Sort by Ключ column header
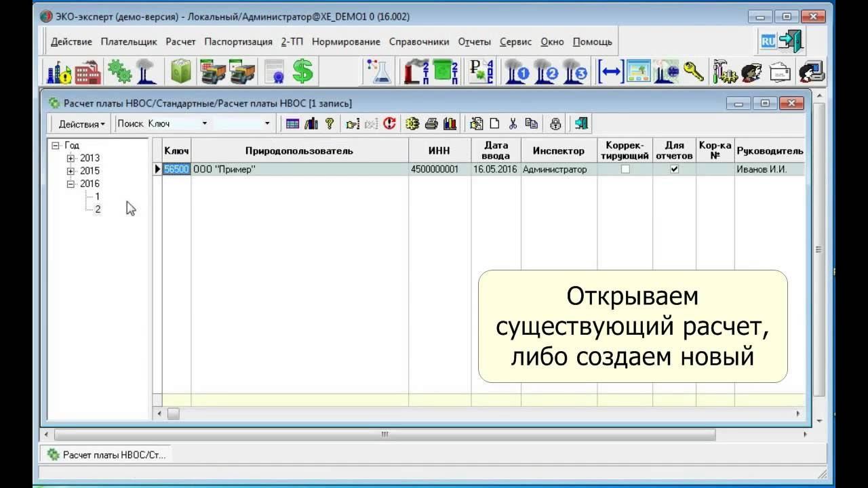 tap(176, 151)
